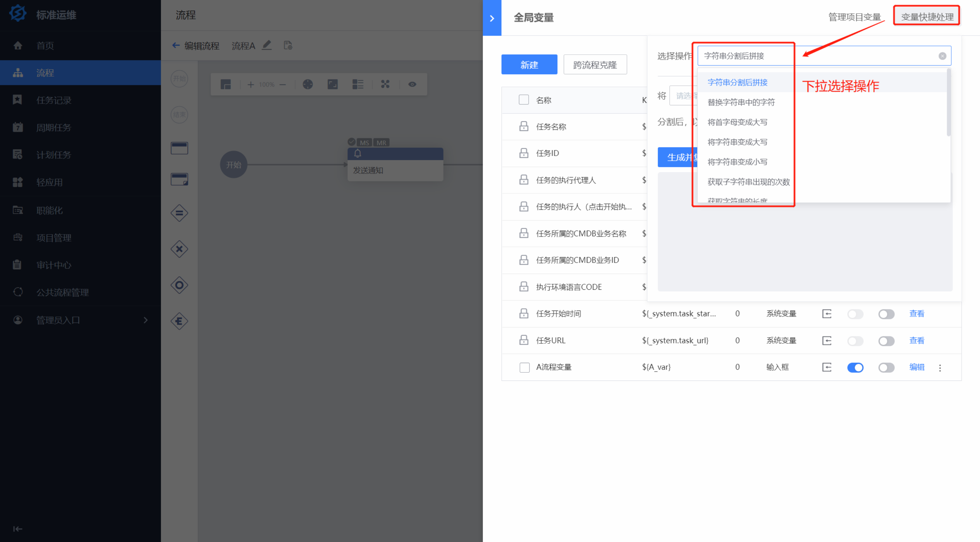980x542 pixels.
Task: Click the eye preview icon in canvas toolbar
Action: point(412,84)
